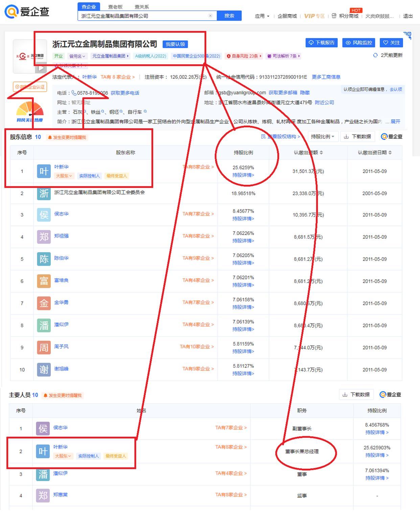This screenshot has width=420, height=514.
Task: Open 企服商城 in top navigation
Action: [287, 16]
